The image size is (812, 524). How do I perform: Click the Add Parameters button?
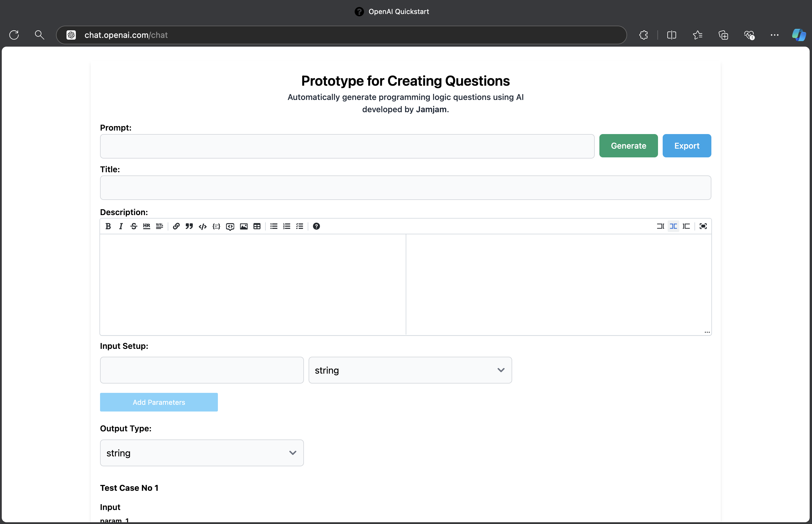(159, 402)
